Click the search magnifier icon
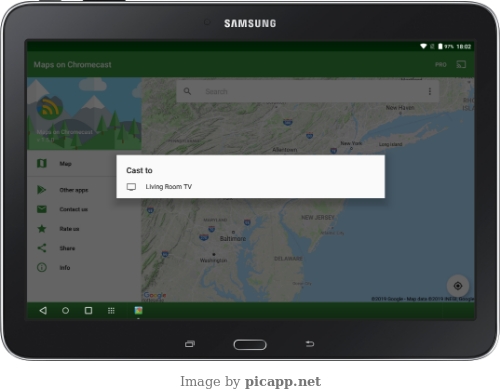Screen dimensions: 500x391 click(x=187, y=91)
